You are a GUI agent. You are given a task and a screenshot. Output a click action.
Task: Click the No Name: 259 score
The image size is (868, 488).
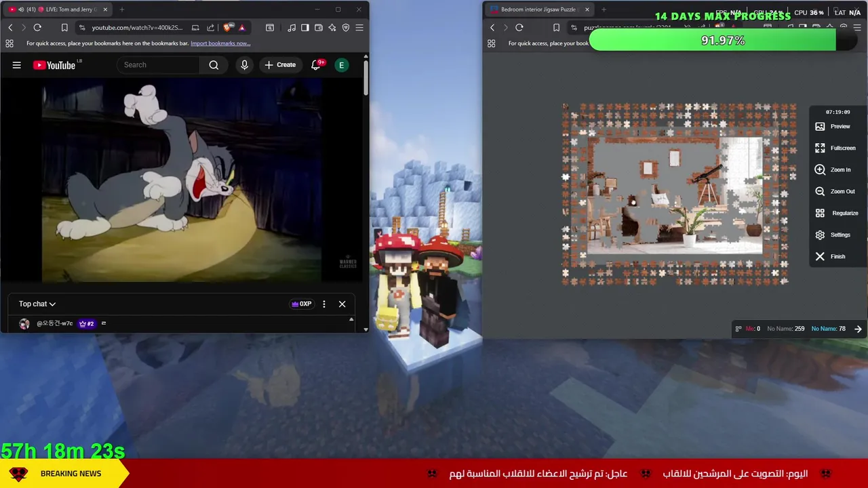point(785,329)
